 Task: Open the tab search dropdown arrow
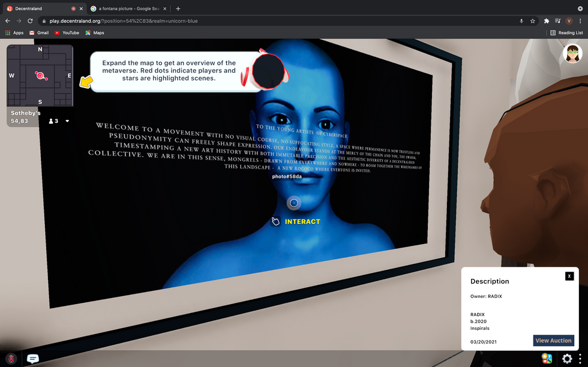tap(580, 8)
